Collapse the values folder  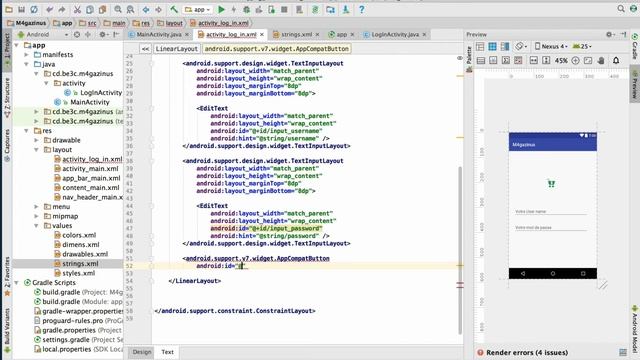[36, 226]
